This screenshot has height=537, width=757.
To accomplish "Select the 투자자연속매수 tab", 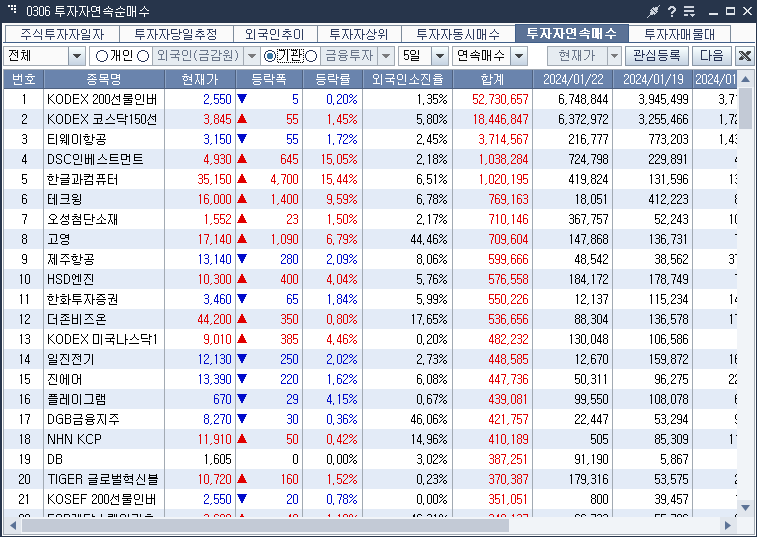I will (572, 33).
